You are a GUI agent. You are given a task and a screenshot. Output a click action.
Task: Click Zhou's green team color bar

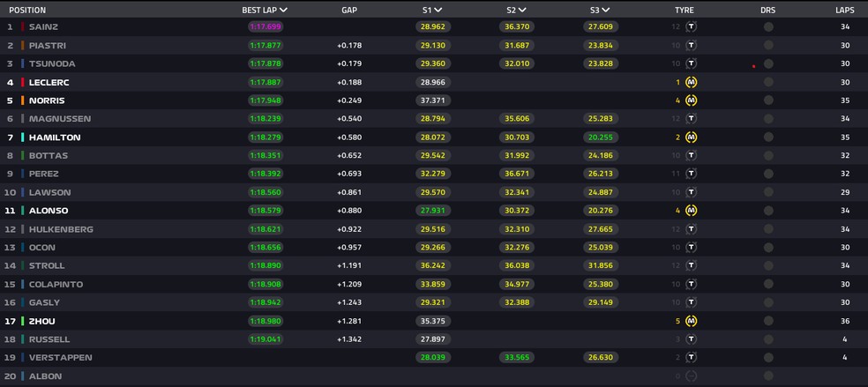23,321
